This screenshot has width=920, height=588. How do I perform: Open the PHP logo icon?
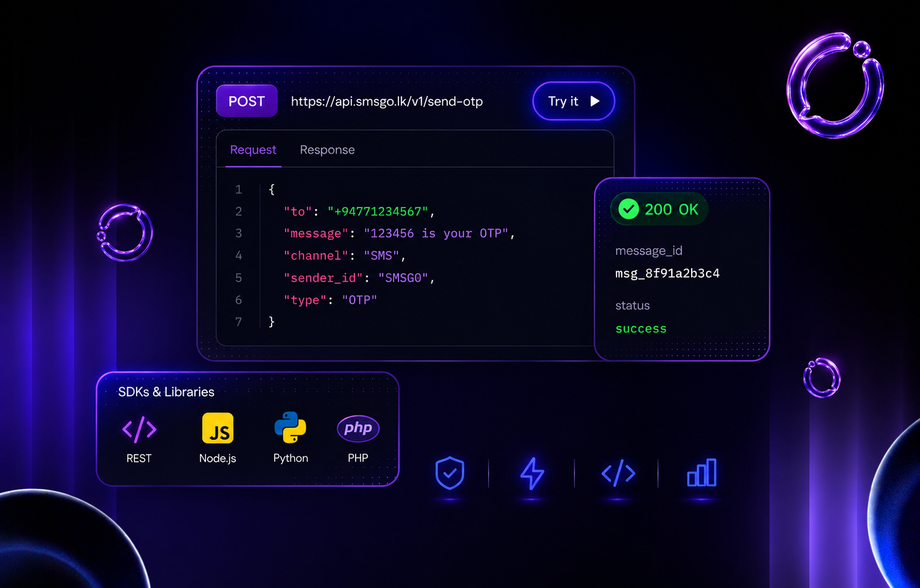pos(358,429)
